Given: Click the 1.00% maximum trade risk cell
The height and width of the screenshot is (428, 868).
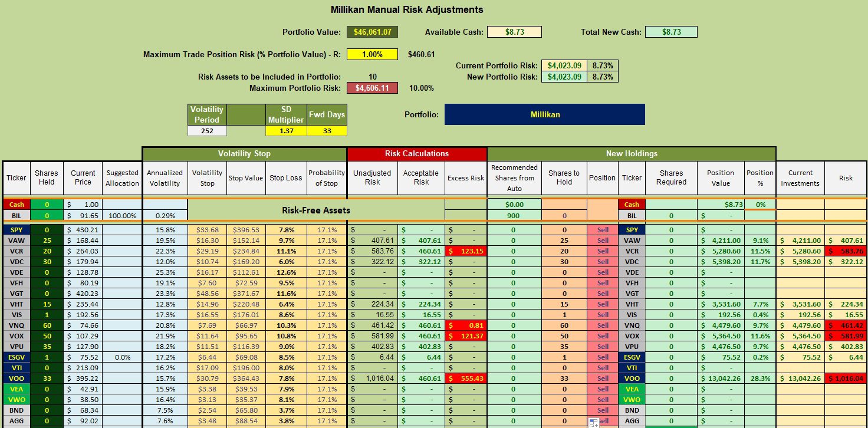Looking at the screenshot, I should click(373, 54).
